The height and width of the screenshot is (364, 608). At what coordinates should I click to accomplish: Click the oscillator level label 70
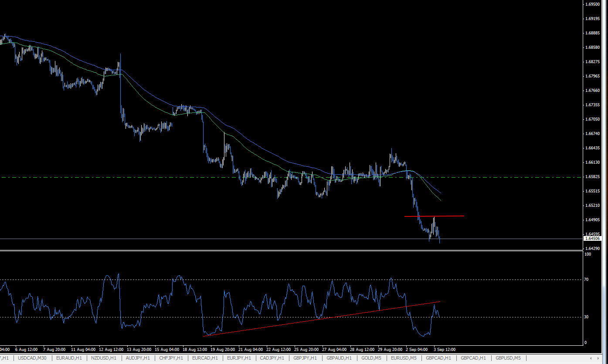(x=587, y=280)
